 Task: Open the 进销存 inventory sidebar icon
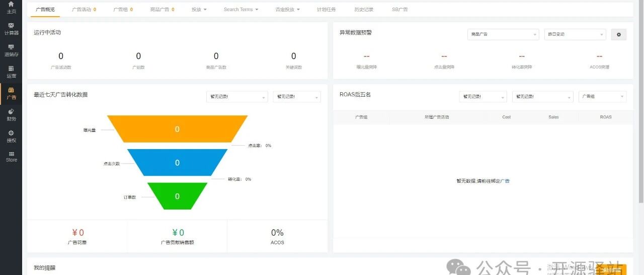tap(11, 50)
